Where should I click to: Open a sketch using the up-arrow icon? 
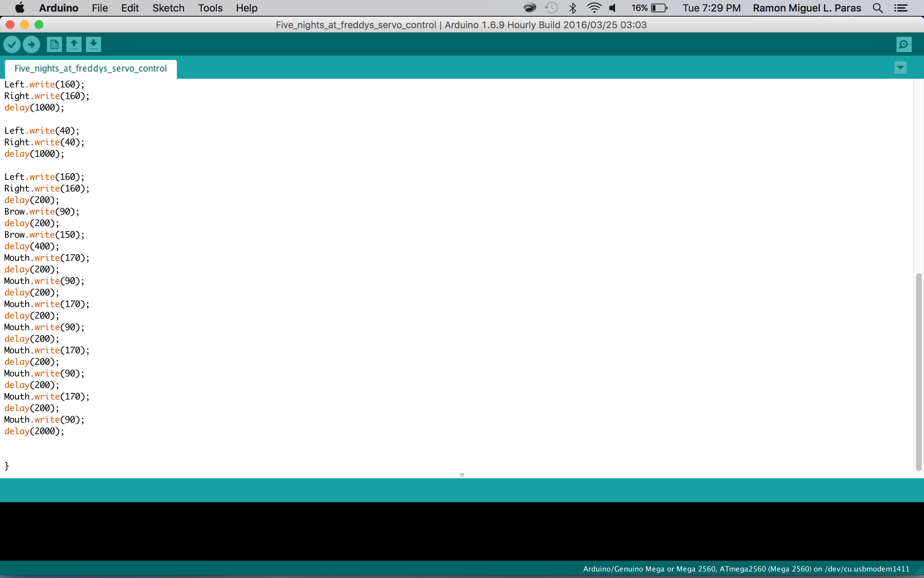pyautogui.click(x=74, y=44)
